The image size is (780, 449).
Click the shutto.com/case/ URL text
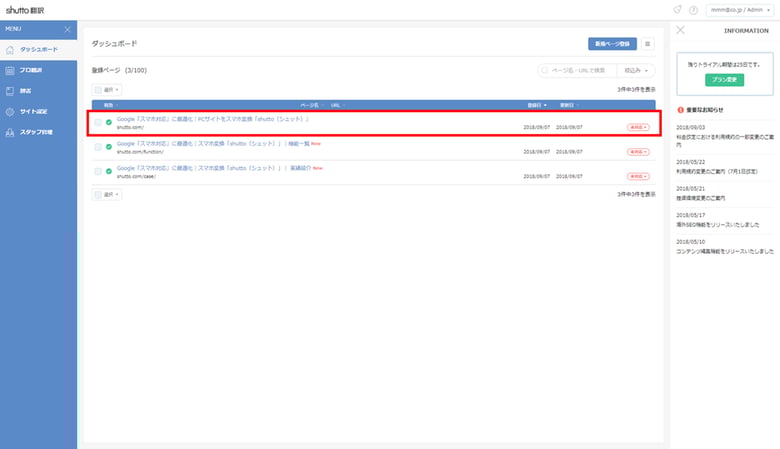(136, 177)
